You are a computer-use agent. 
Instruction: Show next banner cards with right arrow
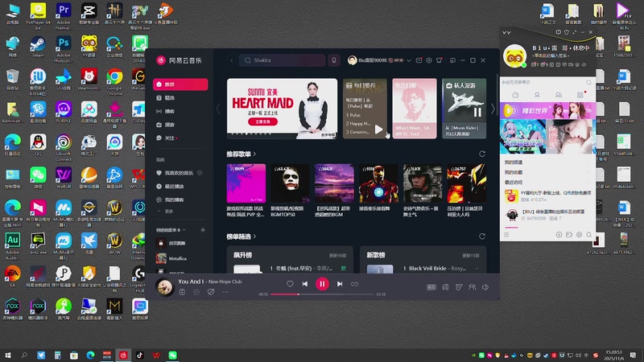(493, 109)
